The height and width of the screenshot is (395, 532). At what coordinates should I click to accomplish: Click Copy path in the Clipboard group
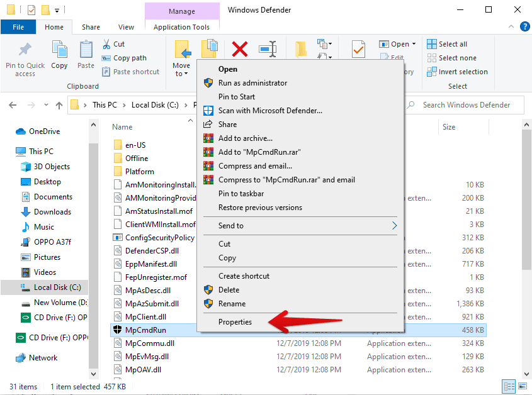point(124,58)
